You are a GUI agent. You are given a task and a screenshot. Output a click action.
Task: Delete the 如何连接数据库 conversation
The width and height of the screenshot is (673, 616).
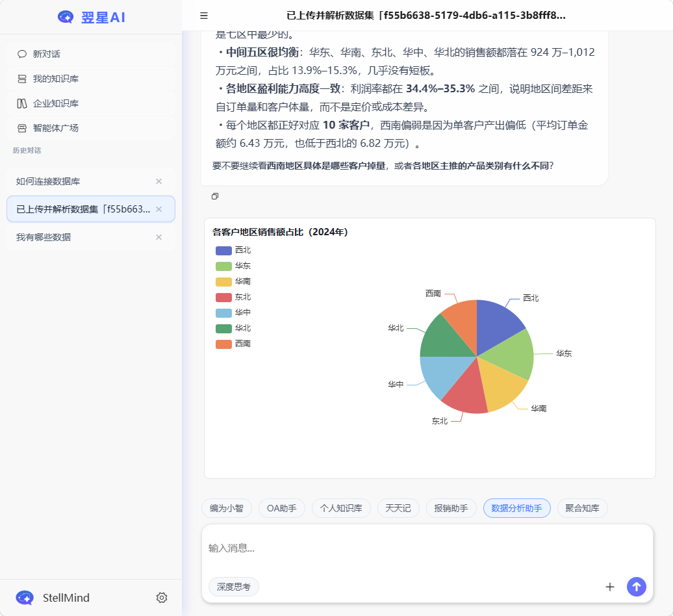pyautogui.click(x=159, y=181)
